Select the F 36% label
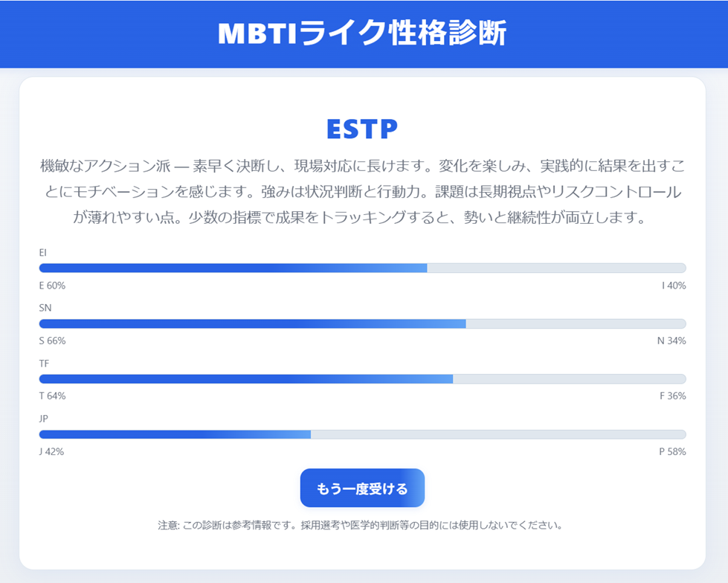 click(x=672, y=396)
